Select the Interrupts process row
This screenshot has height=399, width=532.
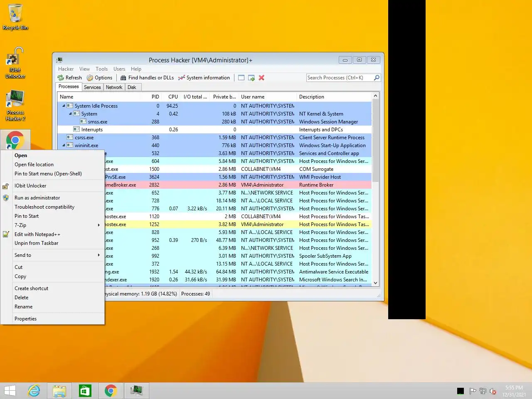pos(214,130)
